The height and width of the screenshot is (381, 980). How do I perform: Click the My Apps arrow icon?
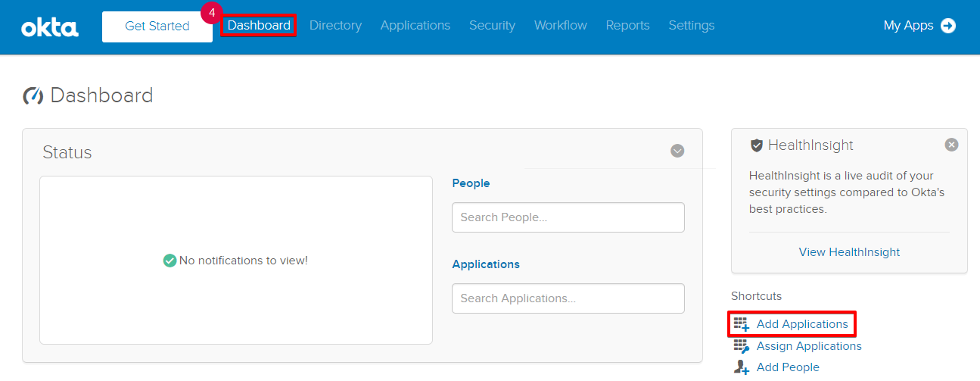click(x=947, y=26)
